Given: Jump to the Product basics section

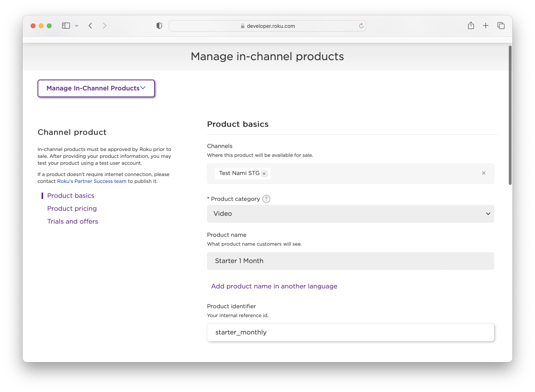Looking at the screenshot, I should [71, 196].
